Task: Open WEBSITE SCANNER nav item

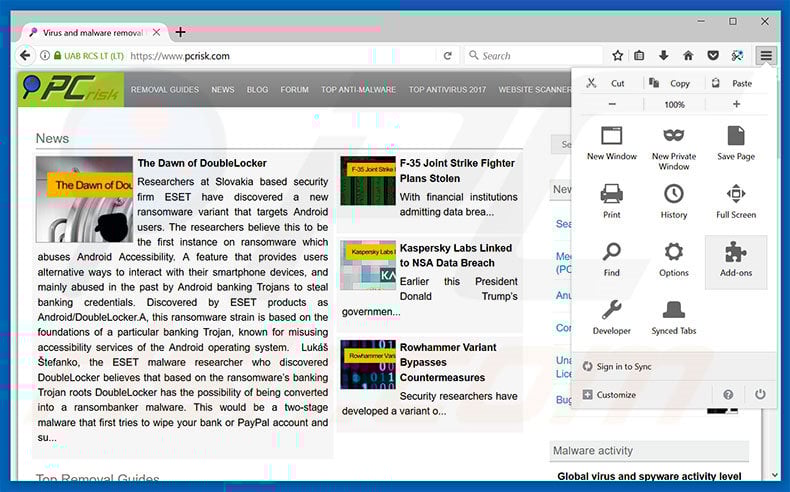Action: (535, 90)
